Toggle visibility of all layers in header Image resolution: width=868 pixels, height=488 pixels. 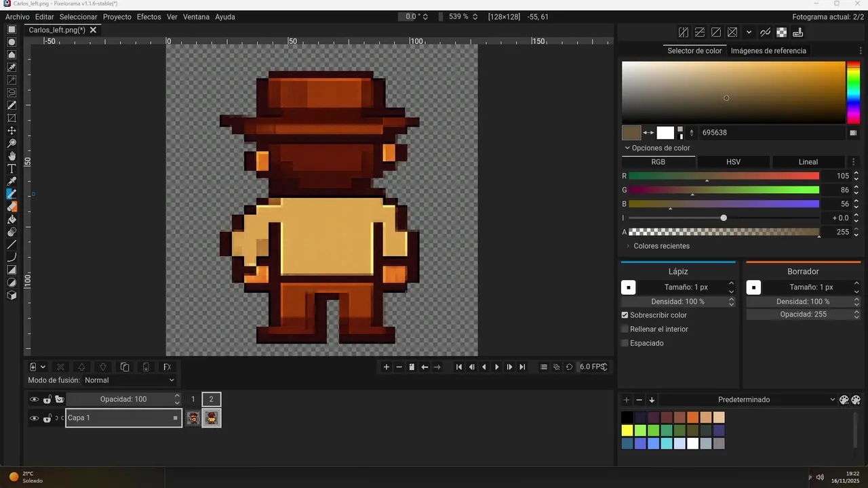click(x=34, y=399)
